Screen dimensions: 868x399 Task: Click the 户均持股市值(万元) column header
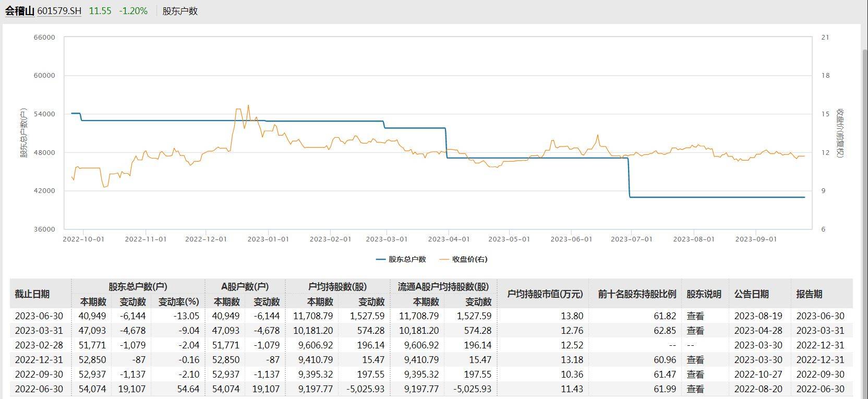[x=545, y=294]
